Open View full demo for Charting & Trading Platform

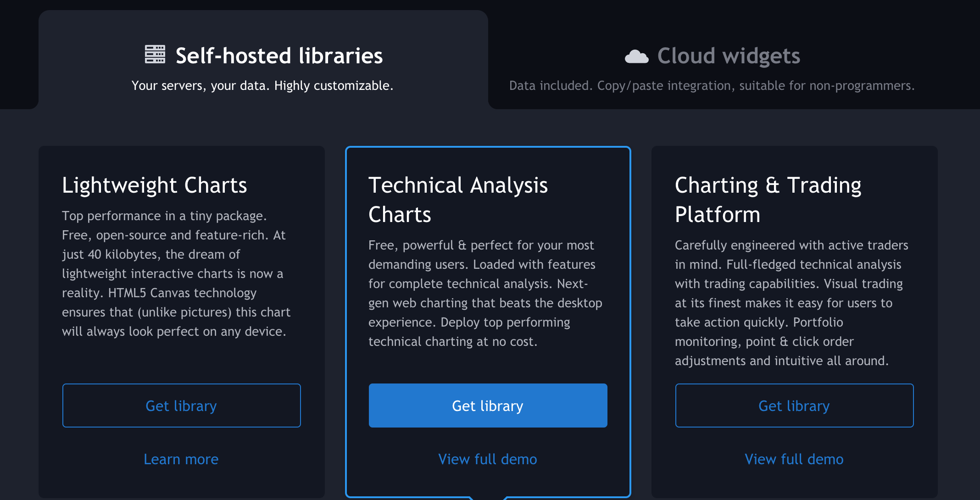tap(794, 459)
